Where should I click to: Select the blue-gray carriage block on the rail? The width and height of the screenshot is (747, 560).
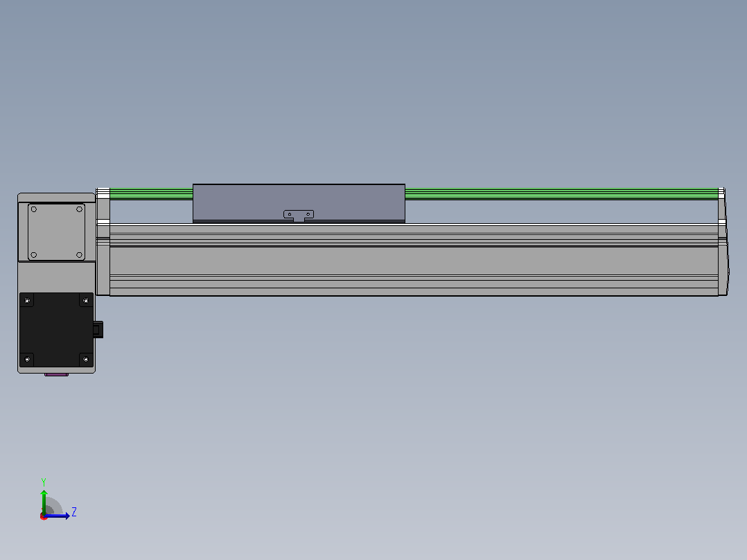coord(299,202)
